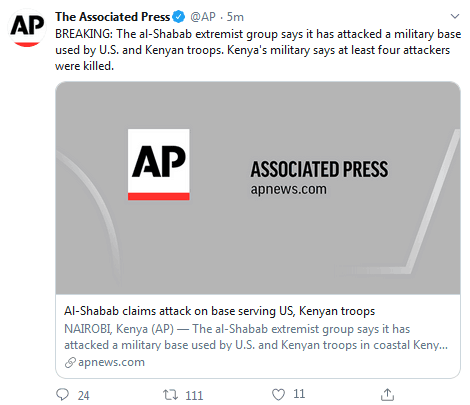Click the @AP handle

[x=203, y=17]
